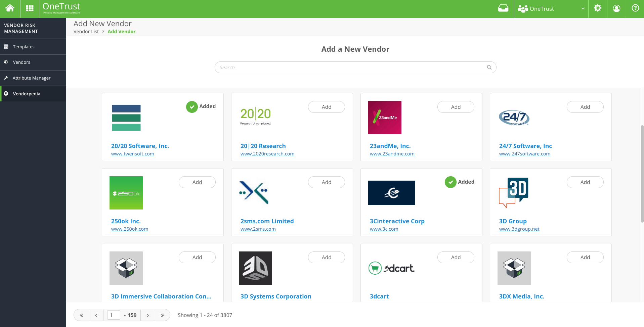Click 23andMe, Inc. vendor name

click(390, 146)
